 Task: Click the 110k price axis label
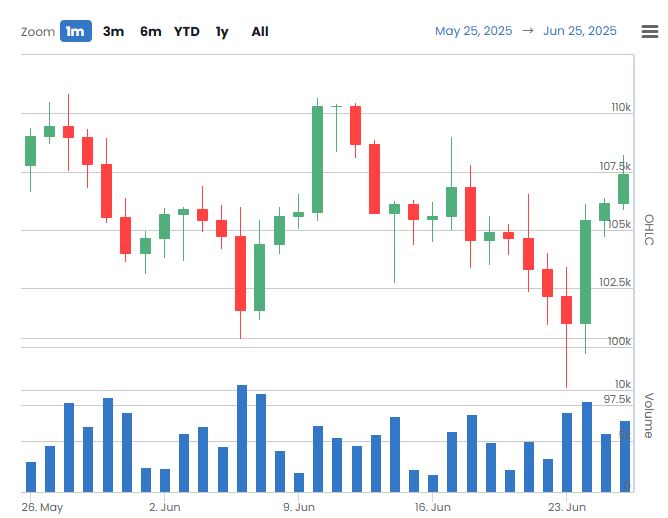[621, 107]
